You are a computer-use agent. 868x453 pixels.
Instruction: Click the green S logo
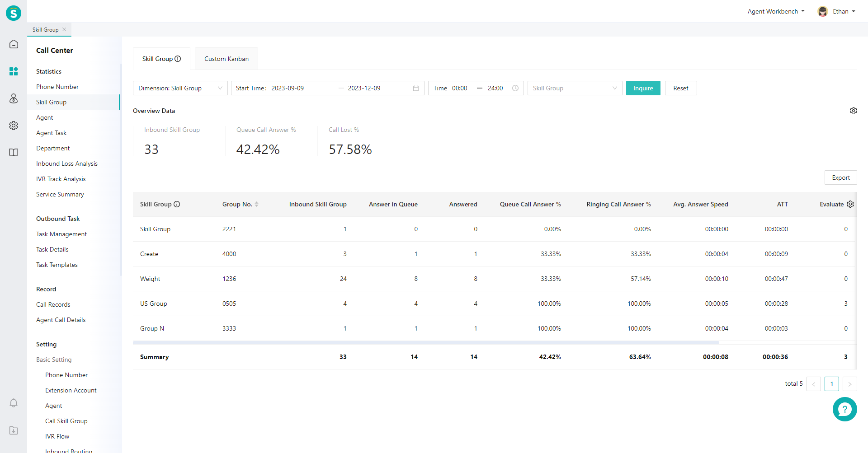tap(14, 13)
